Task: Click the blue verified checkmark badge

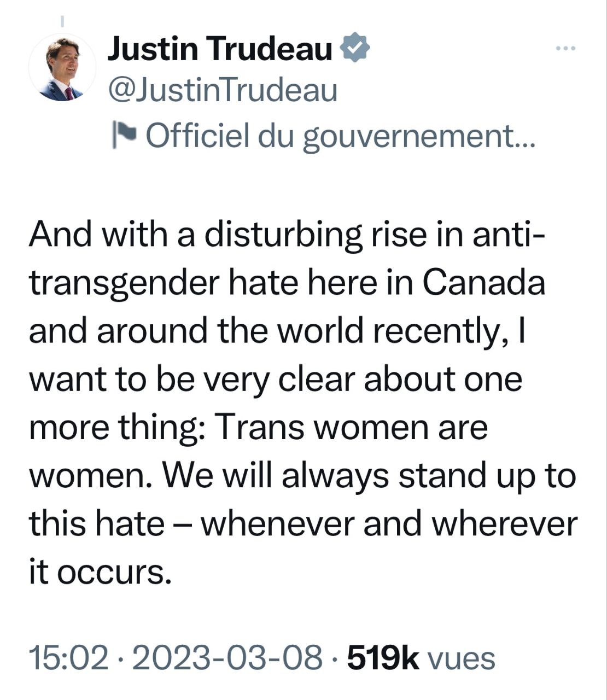Action: pyautogui.click(x=355, y=48)
